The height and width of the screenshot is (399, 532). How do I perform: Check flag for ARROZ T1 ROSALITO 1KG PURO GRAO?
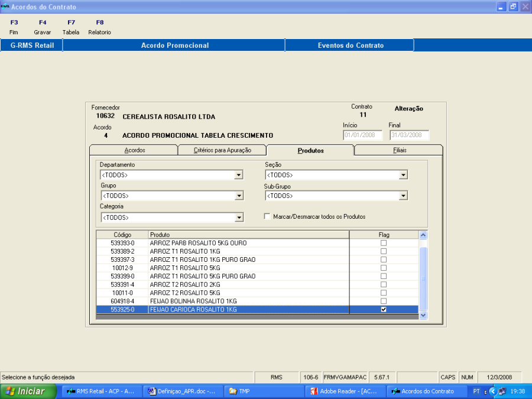click(x=384, y=259)
